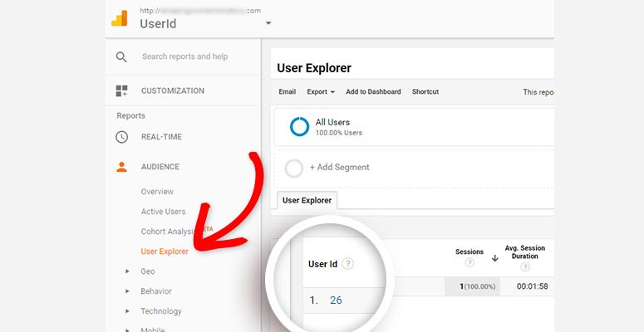Collapse the AUDIENCE section
The image size is (644, 332).
click(160, 167)
